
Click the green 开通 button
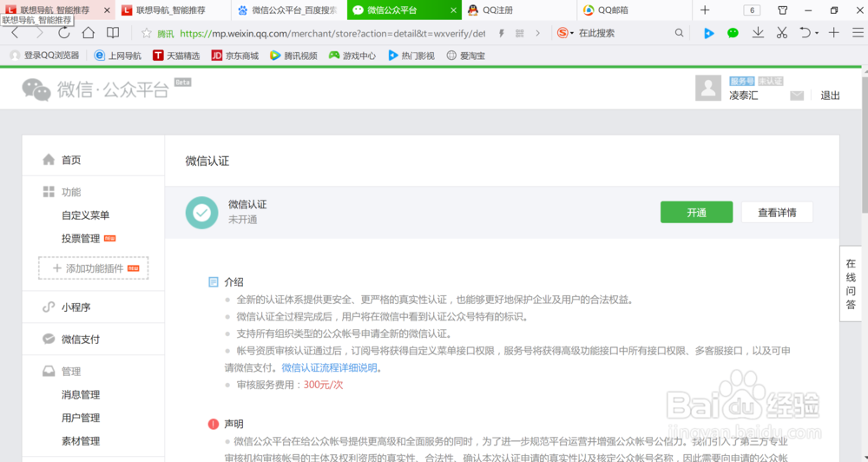click(696, 212)
